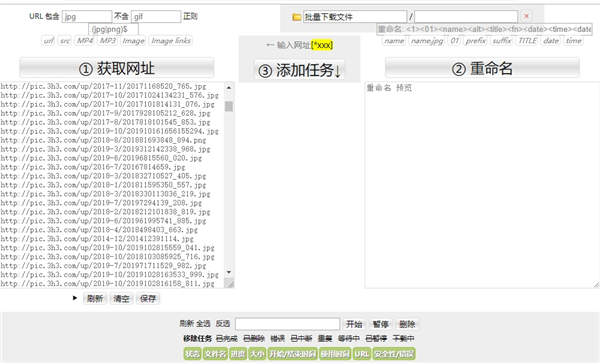Select the url filter tag
Viewport: 600px width, 363px height.
48,41
